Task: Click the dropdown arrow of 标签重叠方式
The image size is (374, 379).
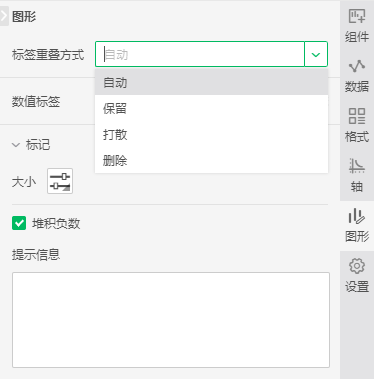Action: coord(316,54)
